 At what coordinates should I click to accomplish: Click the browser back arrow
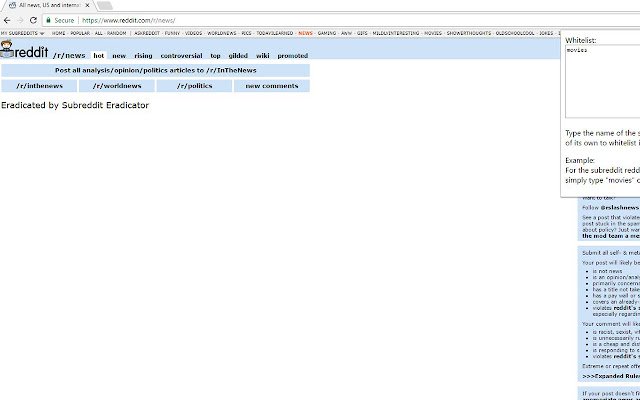[x=7, y=20]
